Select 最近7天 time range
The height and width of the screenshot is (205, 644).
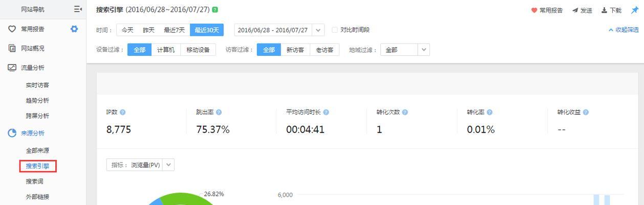pos(175,30)
